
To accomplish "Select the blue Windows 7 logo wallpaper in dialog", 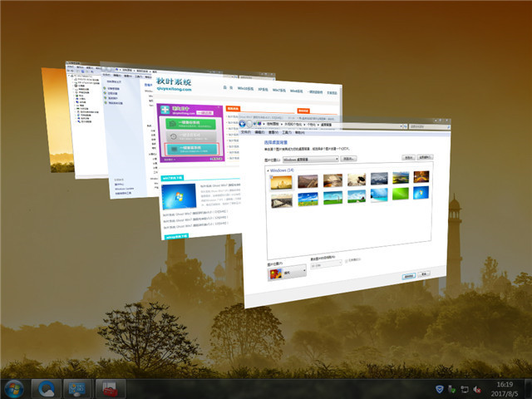I will [421, 193].
